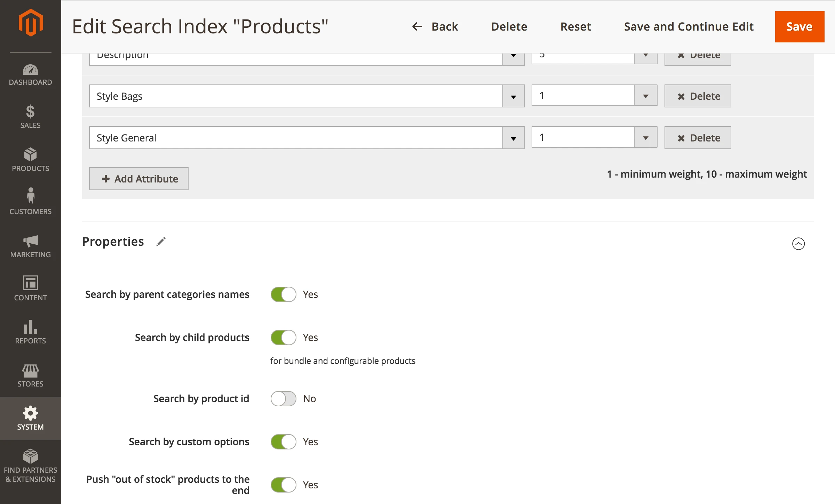Click the pencil icon next to Properties
Screen dimensions: 835x504
click(161, 242)
